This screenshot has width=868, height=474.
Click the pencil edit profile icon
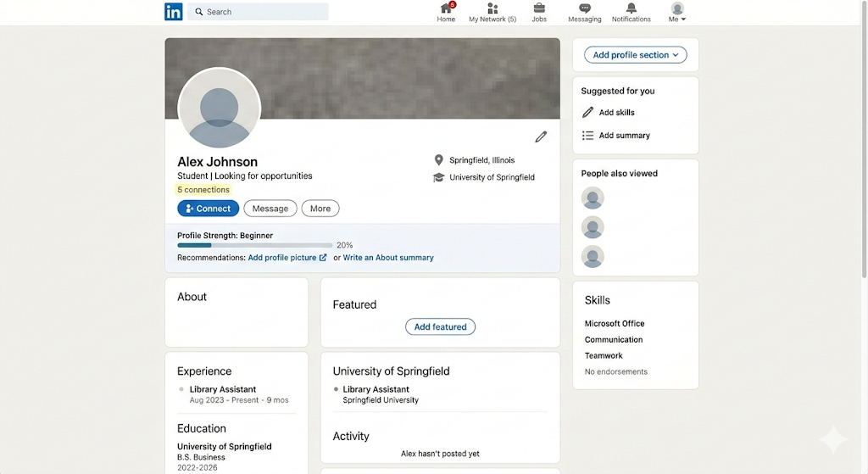541,137
